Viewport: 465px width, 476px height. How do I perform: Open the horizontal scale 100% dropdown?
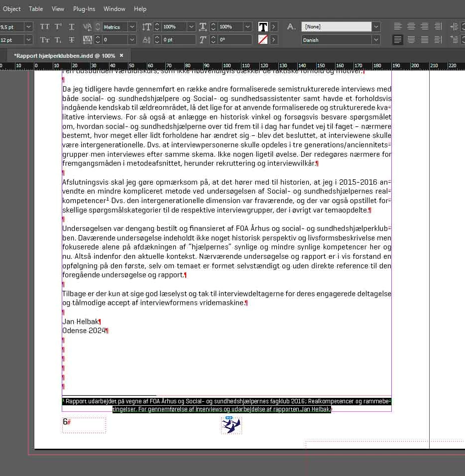click(247, 27)
